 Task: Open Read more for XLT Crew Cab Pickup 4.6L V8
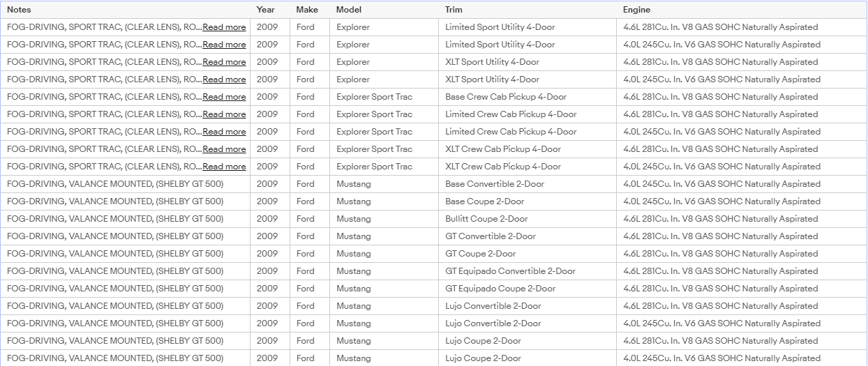pyautogui.click(x=224, y=149)
